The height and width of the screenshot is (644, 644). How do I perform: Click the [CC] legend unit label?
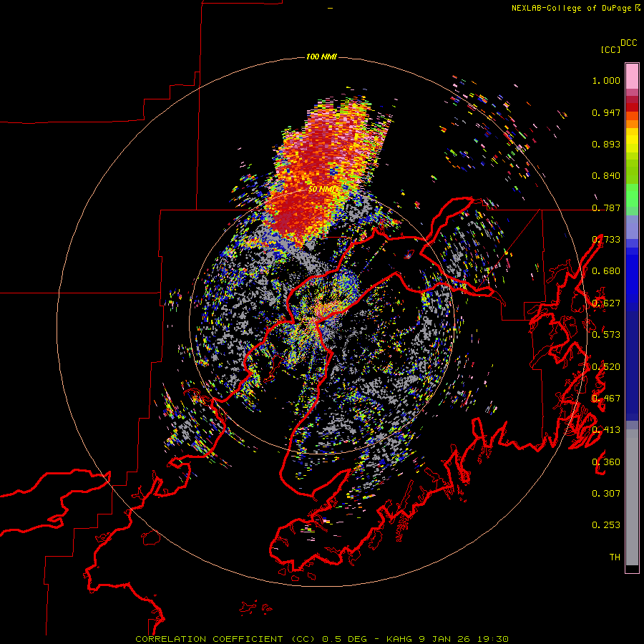611,49
